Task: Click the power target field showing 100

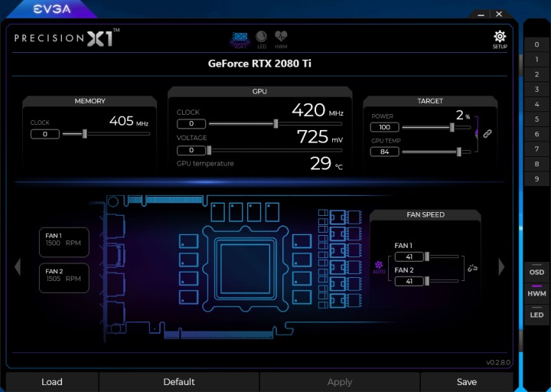Action: [385, 127]
